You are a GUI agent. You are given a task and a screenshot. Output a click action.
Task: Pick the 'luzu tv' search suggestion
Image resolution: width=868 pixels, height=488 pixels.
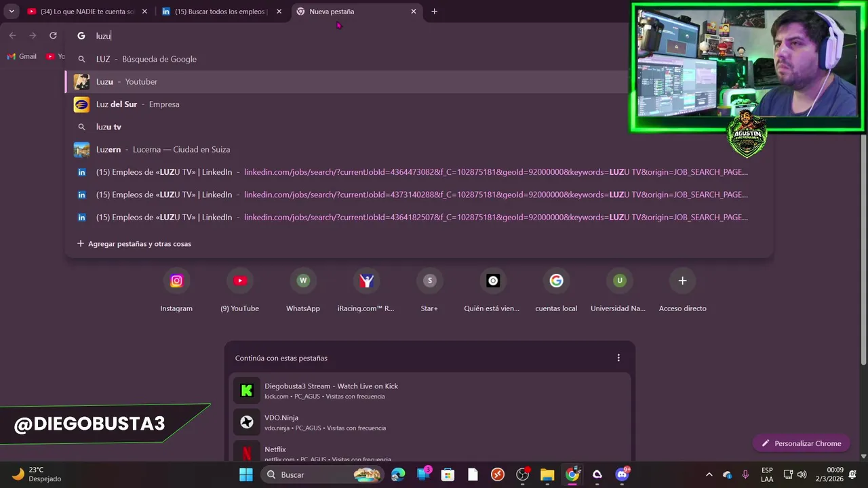click(x=418, y=127)
